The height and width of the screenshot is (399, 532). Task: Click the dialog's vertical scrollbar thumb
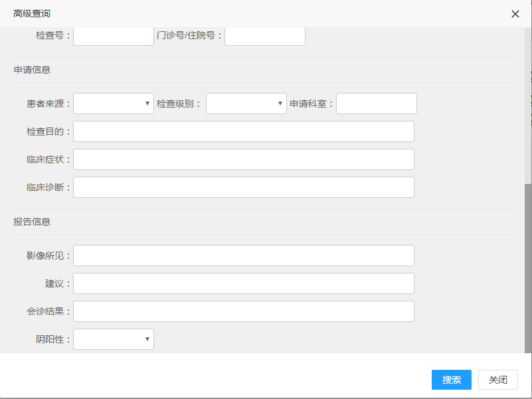point(528,266)
